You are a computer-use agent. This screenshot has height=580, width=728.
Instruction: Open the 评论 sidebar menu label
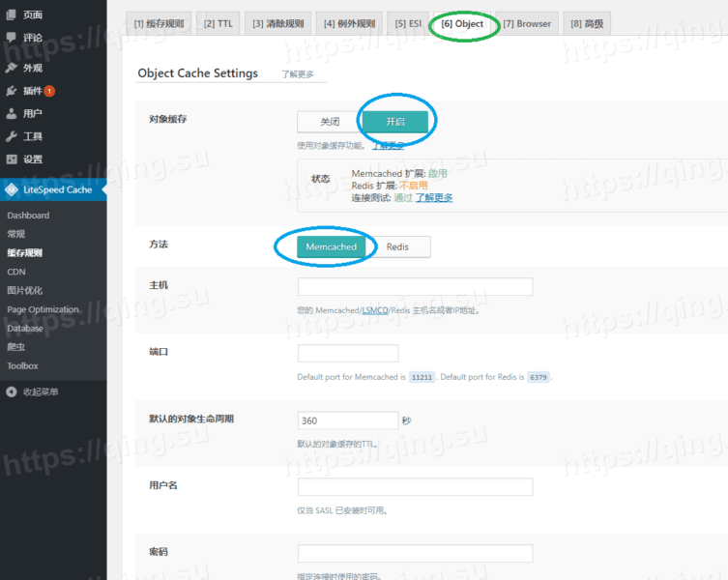tap(33, 38)
